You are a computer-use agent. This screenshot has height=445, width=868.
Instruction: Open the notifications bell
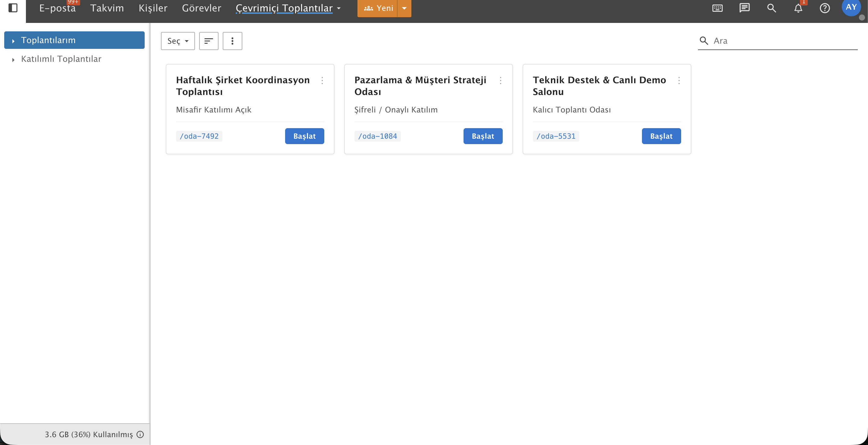pyautogui.click(x=798, y=8)
